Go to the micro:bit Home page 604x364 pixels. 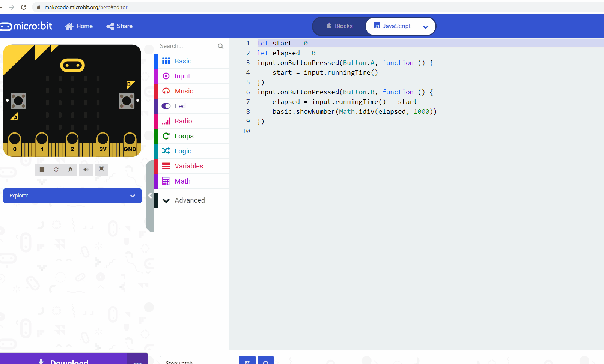click(79, 26)
